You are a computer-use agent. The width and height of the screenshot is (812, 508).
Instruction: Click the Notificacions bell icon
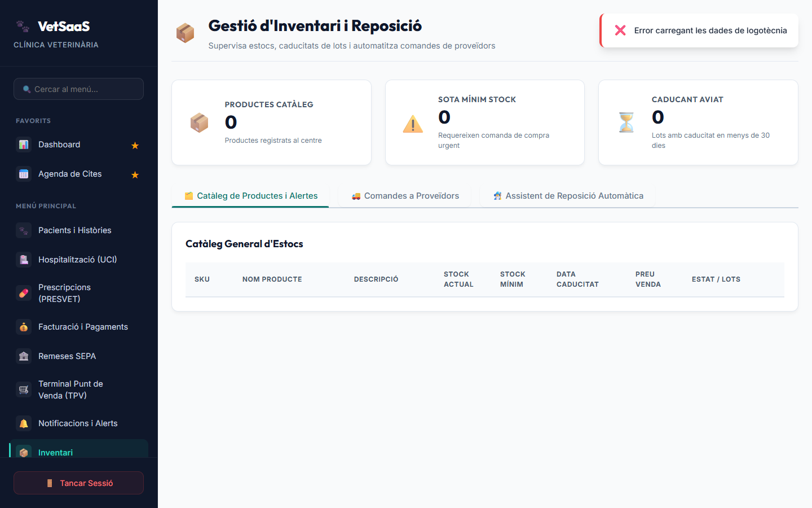click(x=24, y=424)
